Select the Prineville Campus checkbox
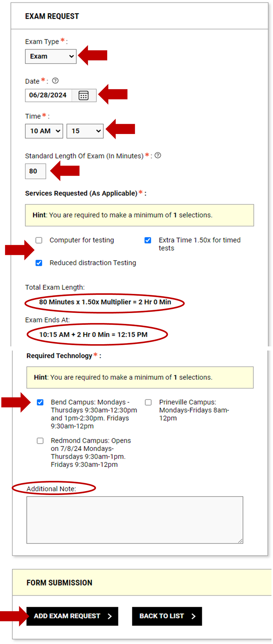 [x=148, y=402]
